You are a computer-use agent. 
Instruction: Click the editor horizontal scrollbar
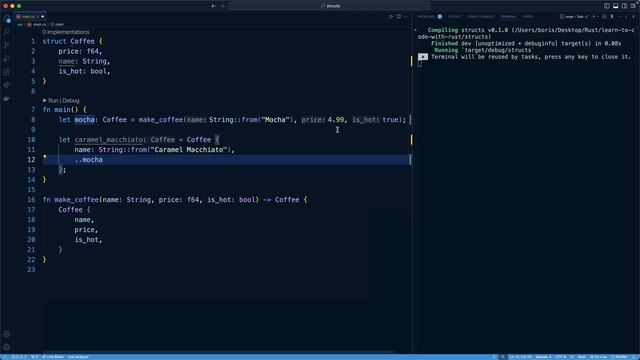[x=219, y=351]
